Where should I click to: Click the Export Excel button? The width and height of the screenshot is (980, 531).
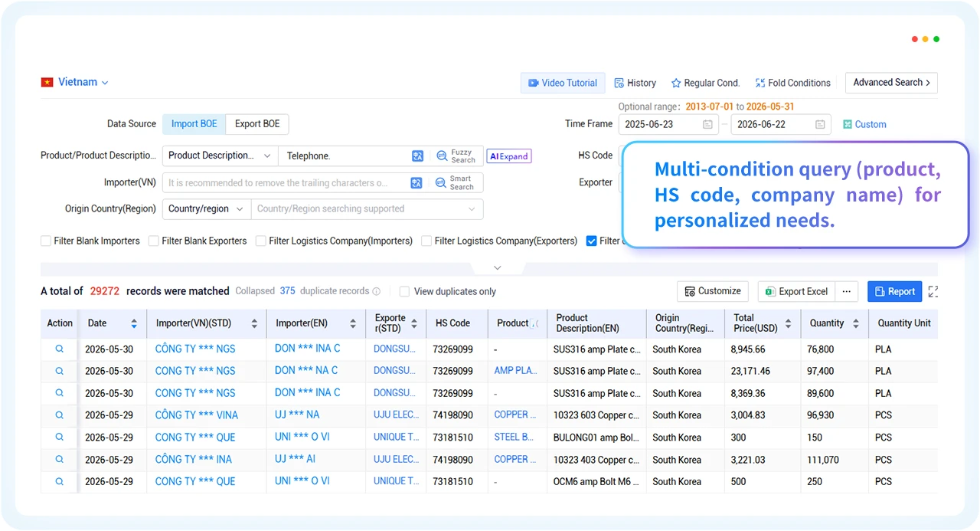point(795,291)
